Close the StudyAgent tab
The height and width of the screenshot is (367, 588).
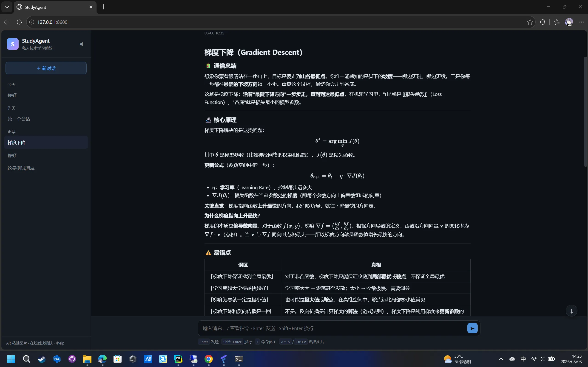(x=91, y=7)
